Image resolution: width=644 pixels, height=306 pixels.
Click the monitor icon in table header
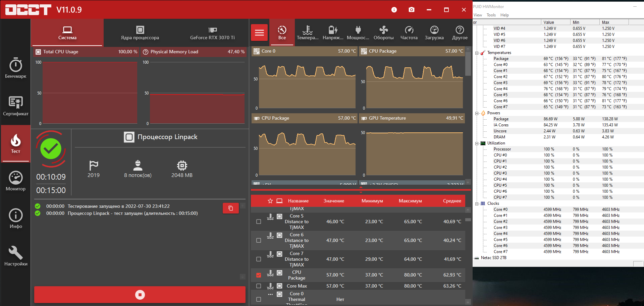279,201
